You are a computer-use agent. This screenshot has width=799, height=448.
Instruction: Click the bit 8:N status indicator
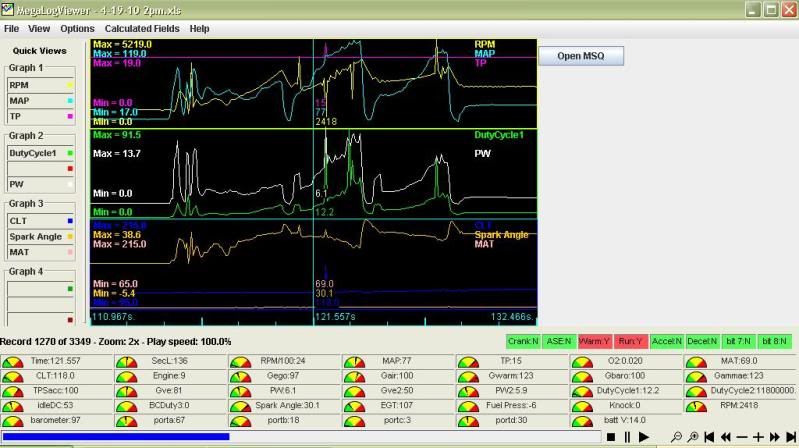tap(775, 341)
